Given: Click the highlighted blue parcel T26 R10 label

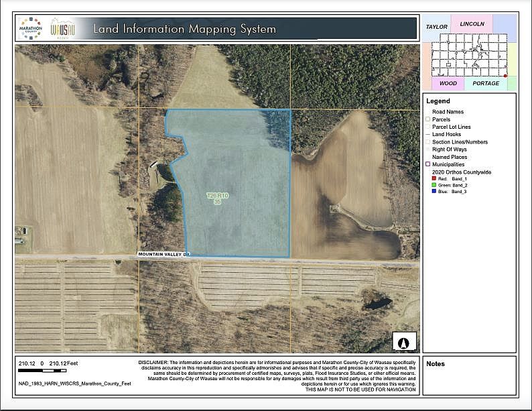Looking at the screenshot, I should 218,198.
